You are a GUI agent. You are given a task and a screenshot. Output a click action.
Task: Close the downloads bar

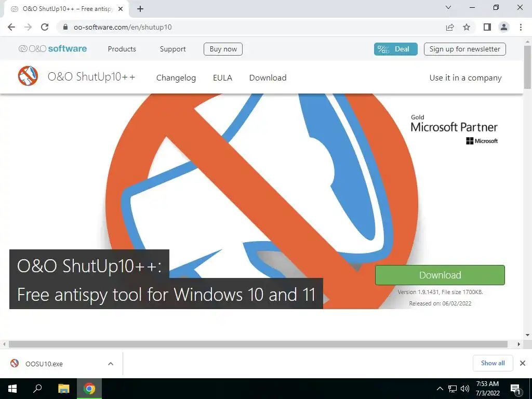pyautogui.click(x=523, y=363)
